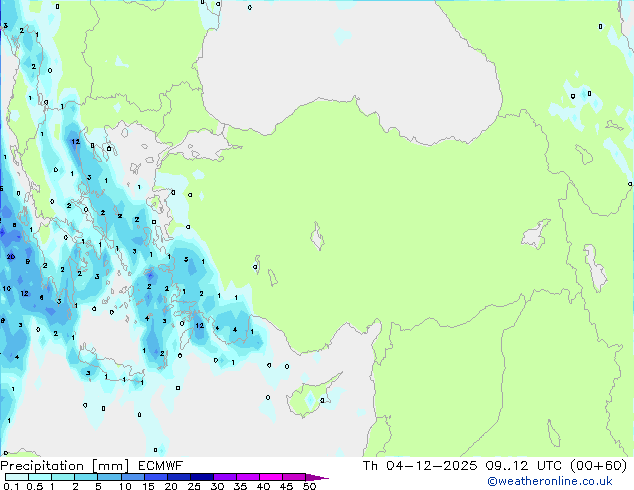Image resolution: width=634 pixels, height=490 pixels.
Task: Pick the 45–50 mm legend color swatch
Action: coord(294,477)
